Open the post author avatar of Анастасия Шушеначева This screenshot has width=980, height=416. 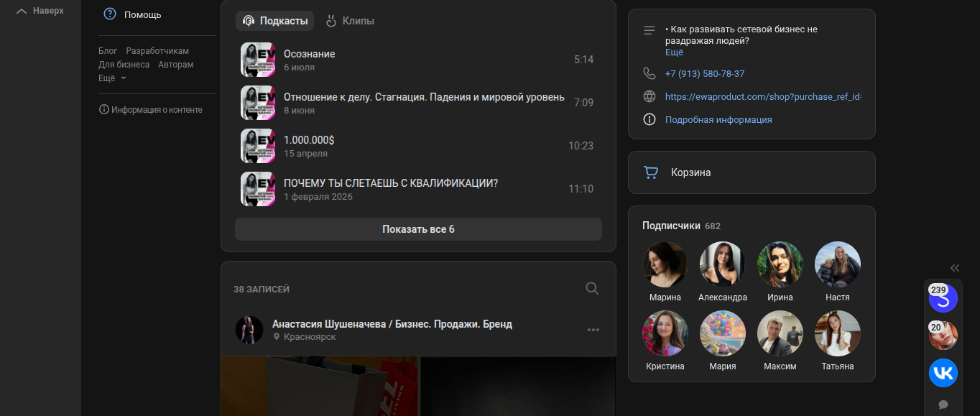click(249, 330)
